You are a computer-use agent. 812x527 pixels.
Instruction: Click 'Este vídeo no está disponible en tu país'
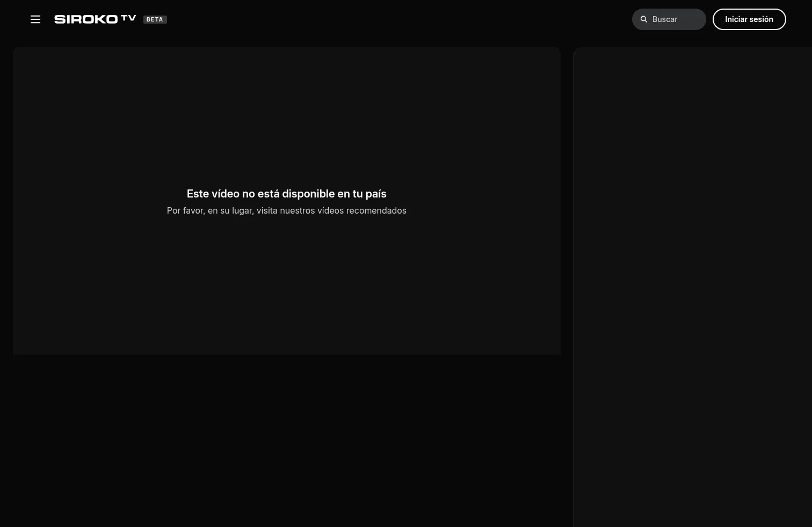(x=287, y=194)
